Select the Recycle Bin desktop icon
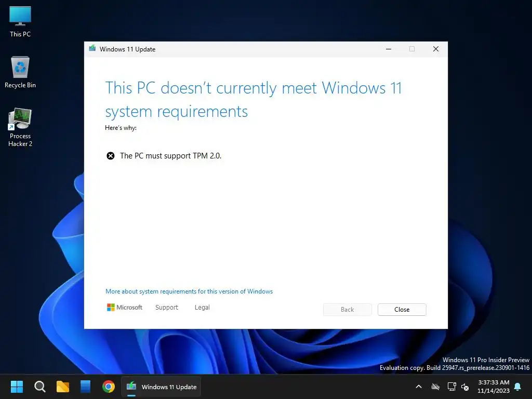Screen dimensions: 532x399 coord(20,72)
